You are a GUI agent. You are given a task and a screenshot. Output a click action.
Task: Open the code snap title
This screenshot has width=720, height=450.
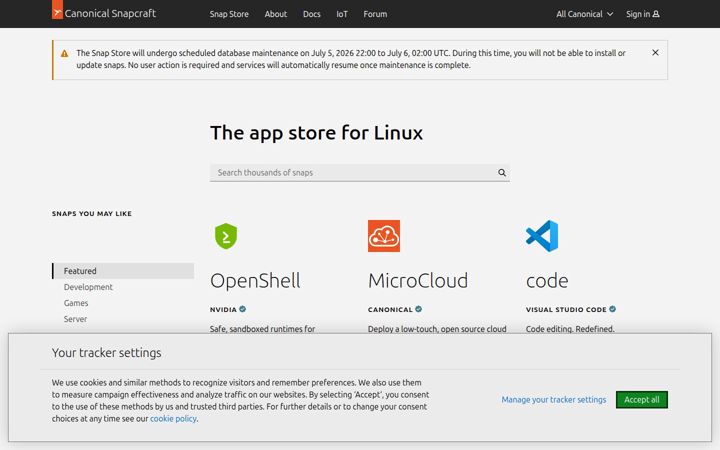coord(547,281)
